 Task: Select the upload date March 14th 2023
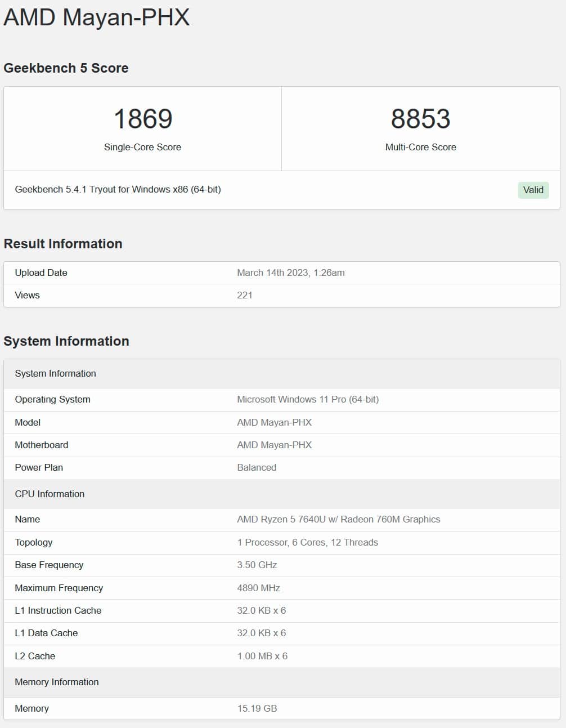tap(290, 273)
